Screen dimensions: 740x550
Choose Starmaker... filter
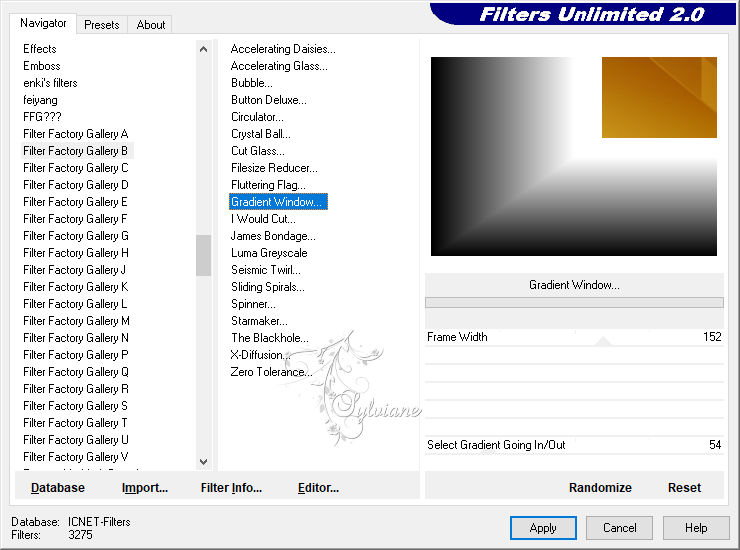click(x=259, y=321)
